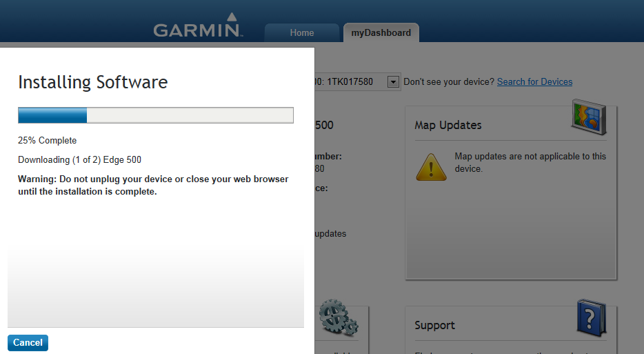Cancel the software installation

pyautogui.click(x=28, y=343)
